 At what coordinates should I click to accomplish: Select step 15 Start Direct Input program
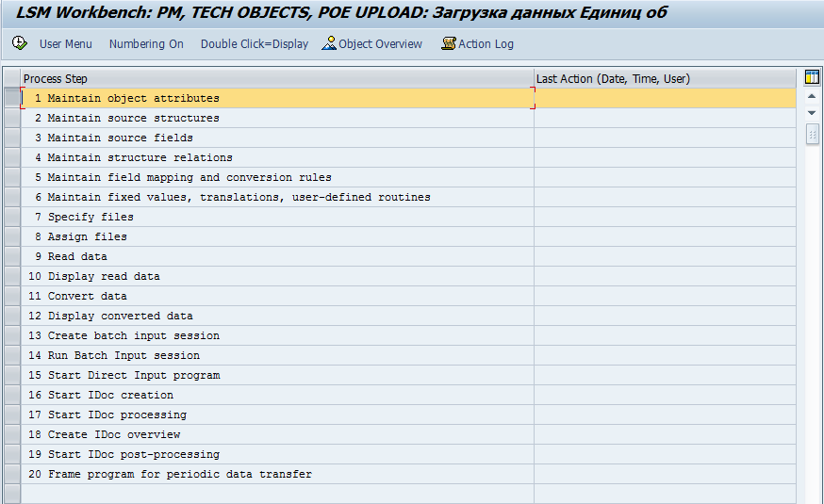point(277,375)
